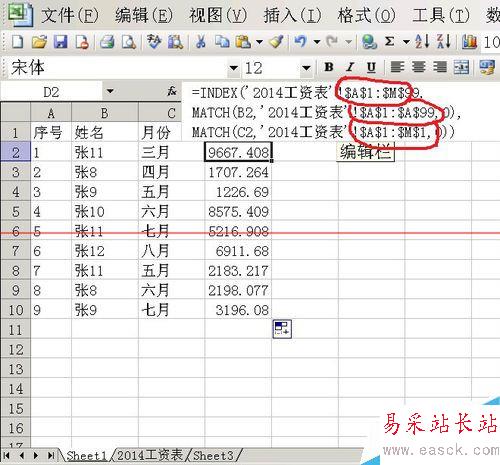Open the 格式(O) menu
Screen dimensions: 500x465
pos(367,15)
